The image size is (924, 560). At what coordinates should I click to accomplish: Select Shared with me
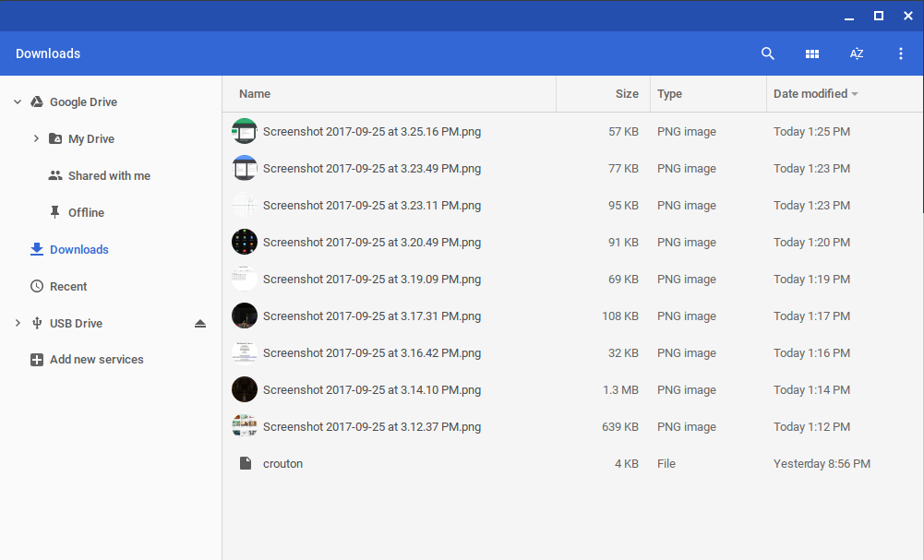[108, 176]
